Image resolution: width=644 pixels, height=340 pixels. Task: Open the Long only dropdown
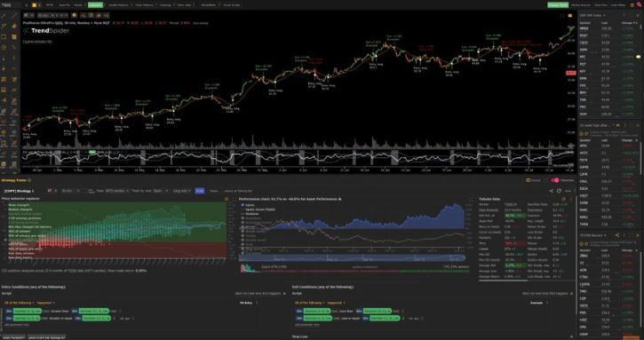click(181, 191)
